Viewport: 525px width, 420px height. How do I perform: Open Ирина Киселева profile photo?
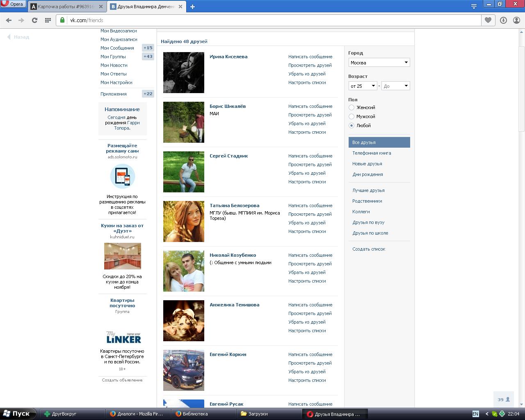pos(184,73)
